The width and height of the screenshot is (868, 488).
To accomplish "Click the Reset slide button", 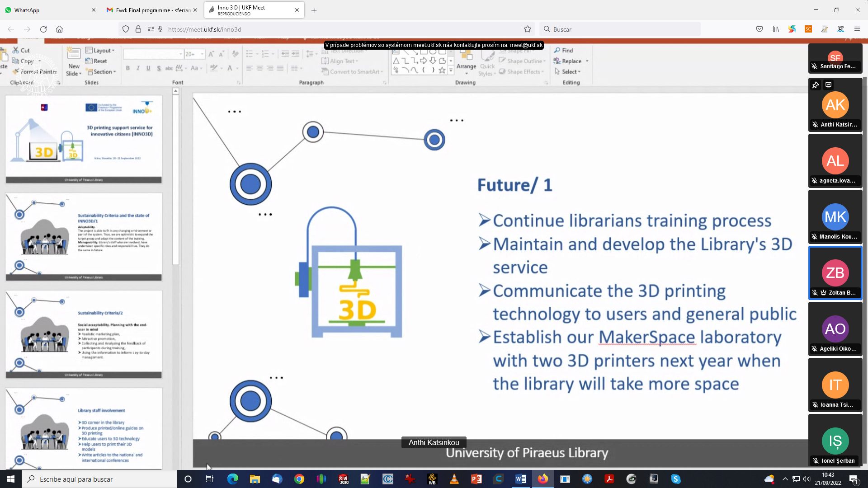I will (96, 61).
